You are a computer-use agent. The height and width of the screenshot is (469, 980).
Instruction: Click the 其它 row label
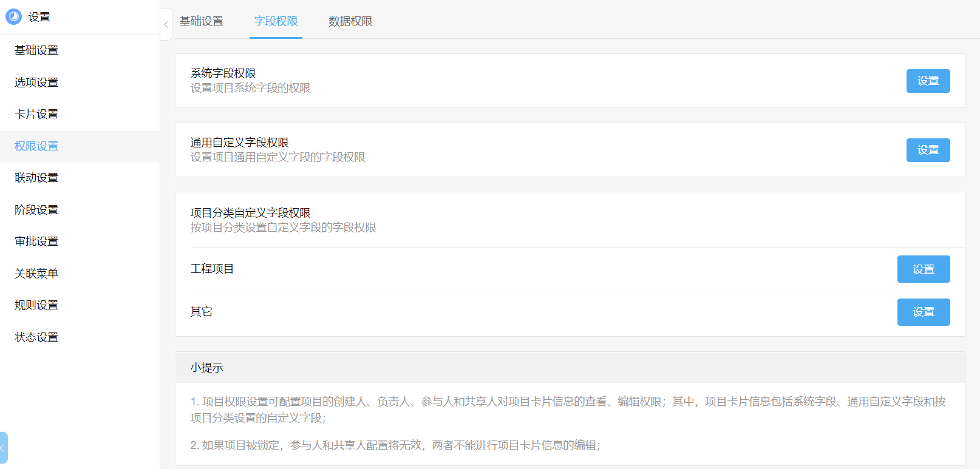click(x=201, y=312)
